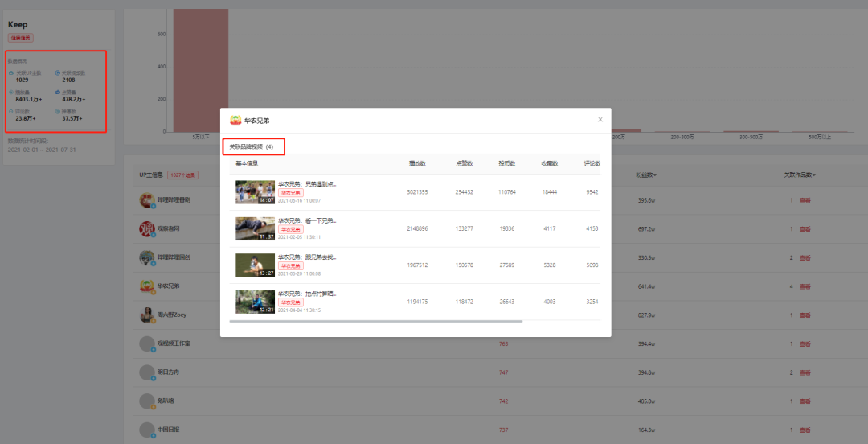Click the title of the 2021-02-05 video
The width and height of the screenshot is (868, 444).
tap(307, 220)
